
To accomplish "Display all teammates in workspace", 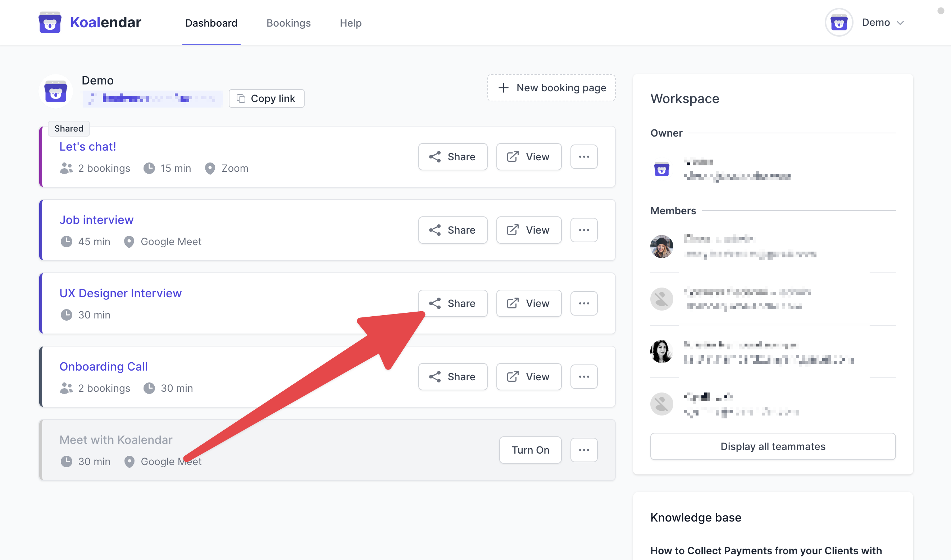I will click(x=773, y=446).
